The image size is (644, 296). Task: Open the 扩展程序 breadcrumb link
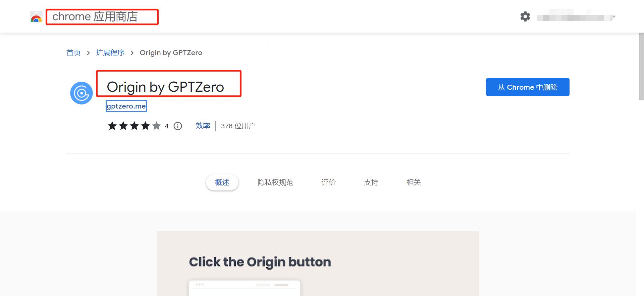[x=110, y=53]
